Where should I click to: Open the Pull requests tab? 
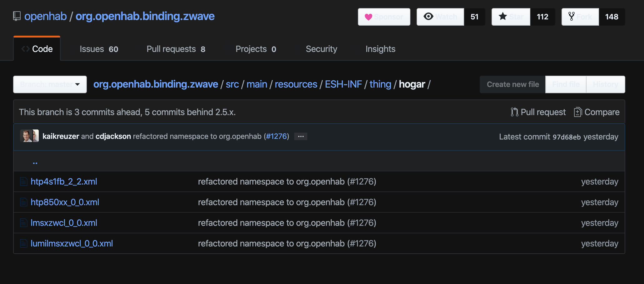click(176, 49)
